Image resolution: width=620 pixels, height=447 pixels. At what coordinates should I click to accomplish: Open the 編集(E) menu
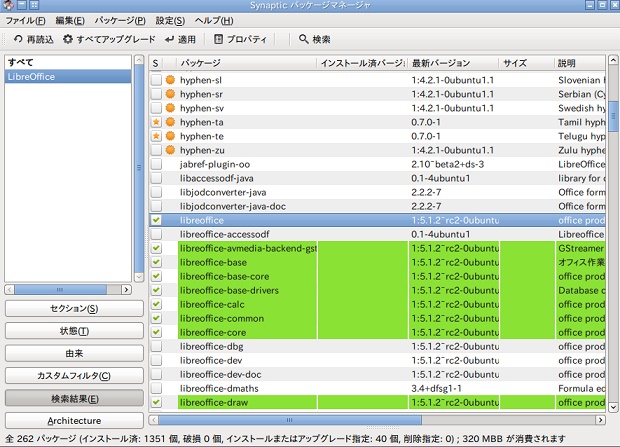70,21
